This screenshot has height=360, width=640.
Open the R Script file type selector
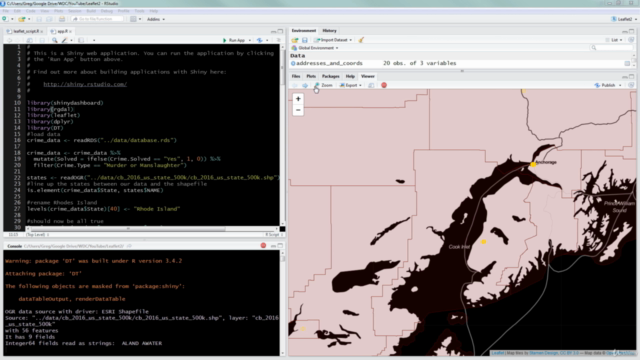point(273,235)
